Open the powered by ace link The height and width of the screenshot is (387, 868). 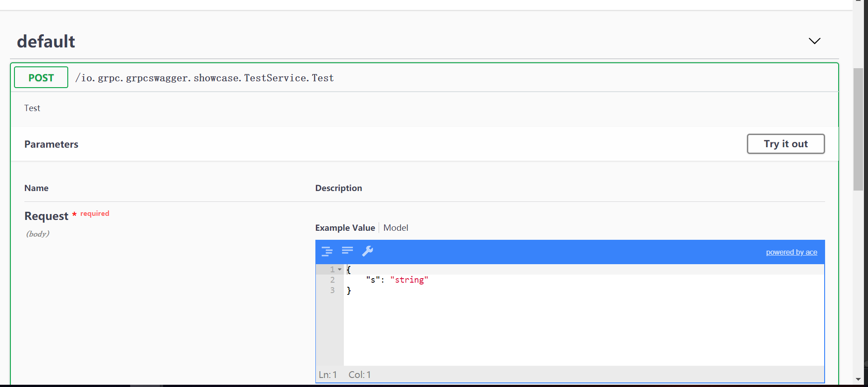(x=791, y=252)
